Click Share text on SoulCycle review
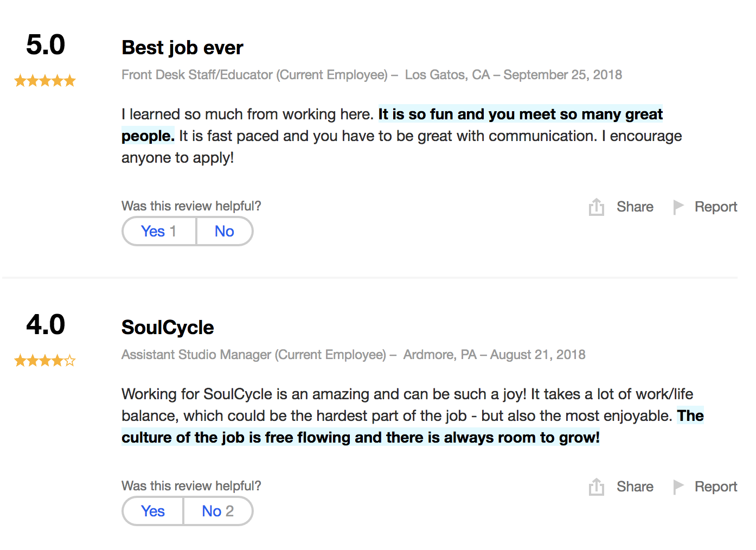 635,487
